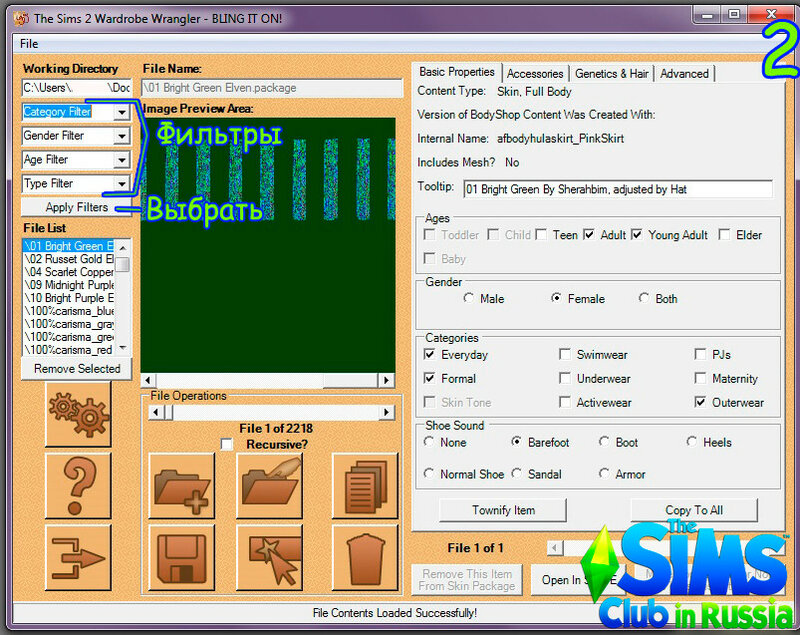
Task: Click the gears settings icon button
Action: point(78,414)
